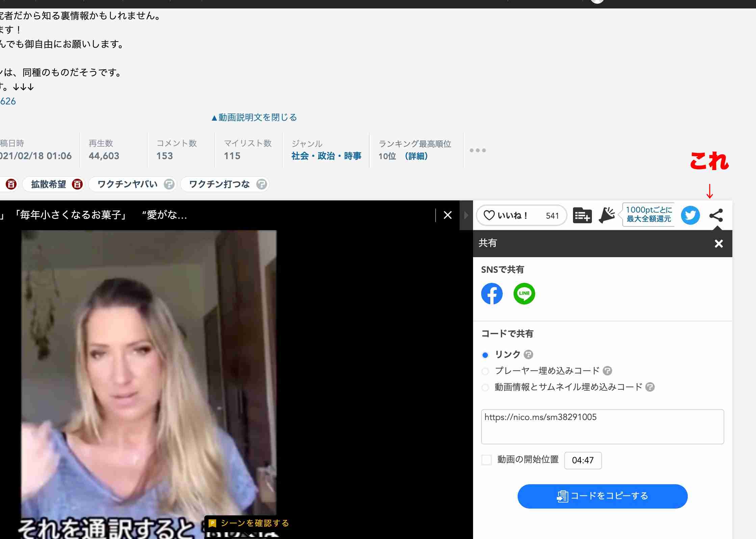Click the share network icon
The height and width of the screenshot is (539, 756).
(716, 215)
